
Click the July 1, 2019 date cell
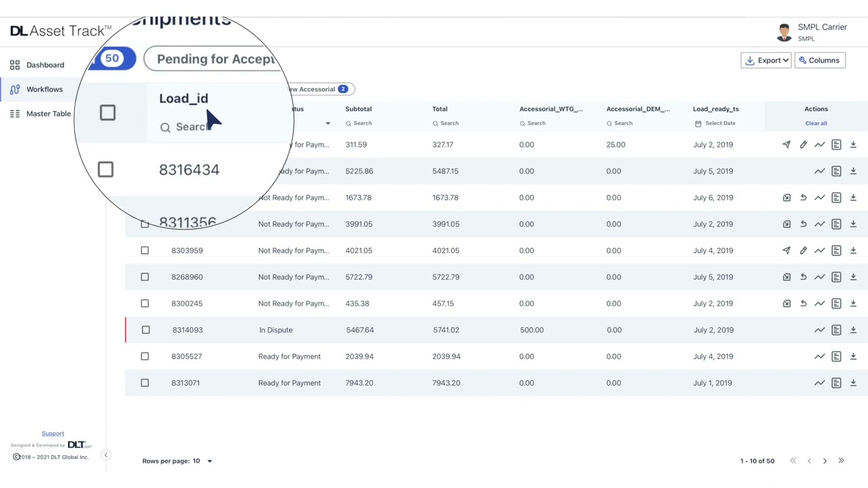pos(713,383)
